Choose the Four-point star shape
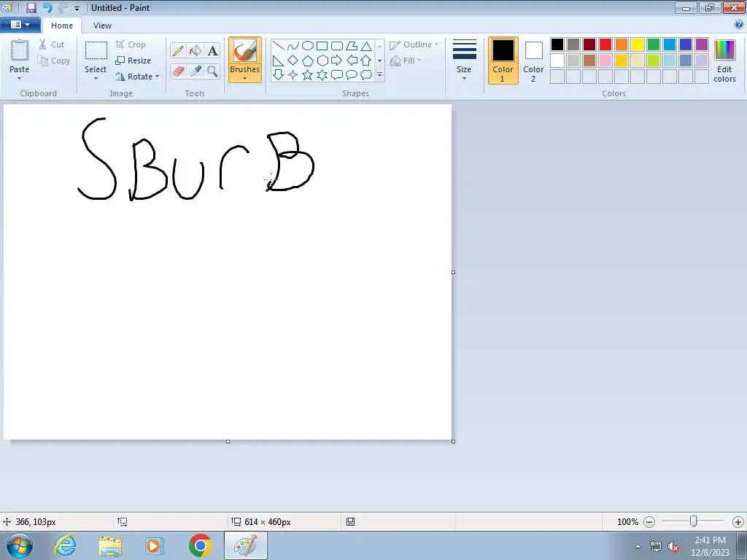 pyautogui.click(x=293, y=75)
